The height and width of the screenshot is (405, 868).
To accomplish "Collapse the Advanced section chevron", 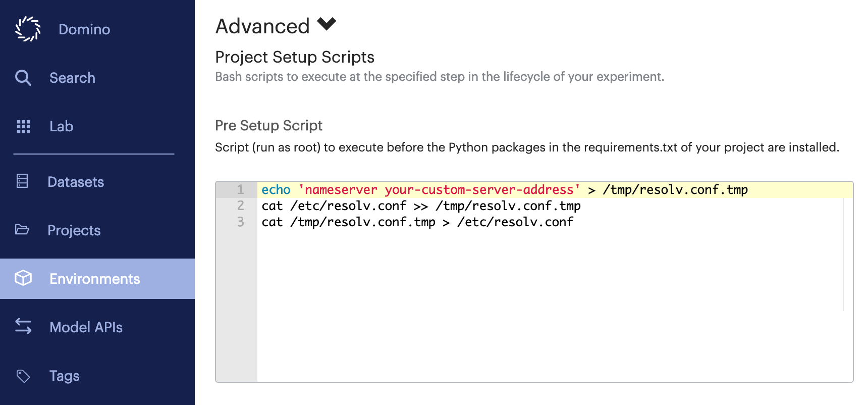I will pyautogui.click(x=327, y=24).
